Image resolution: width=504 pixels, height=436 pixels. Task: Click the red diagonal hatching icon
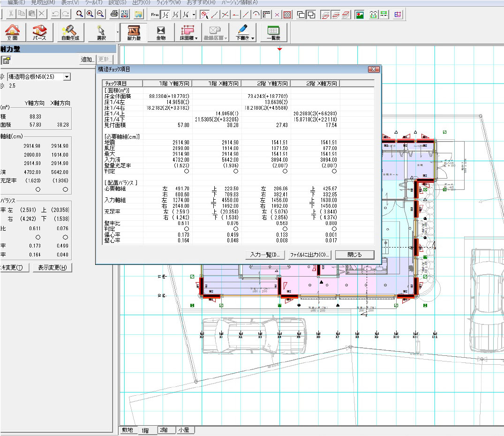pos(287,15)
